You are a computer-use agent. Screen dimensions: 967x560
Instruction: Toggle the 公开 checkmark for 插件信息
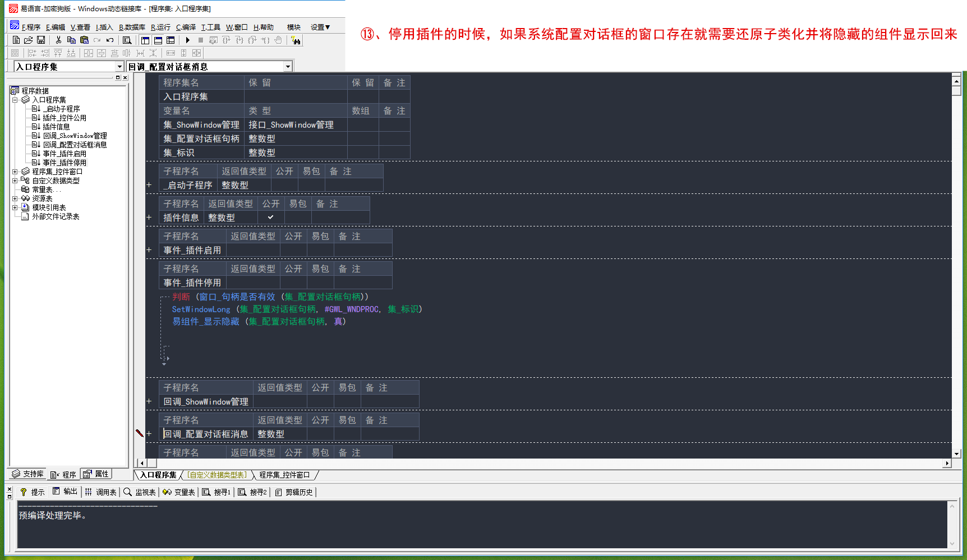[x=270, y=217]
